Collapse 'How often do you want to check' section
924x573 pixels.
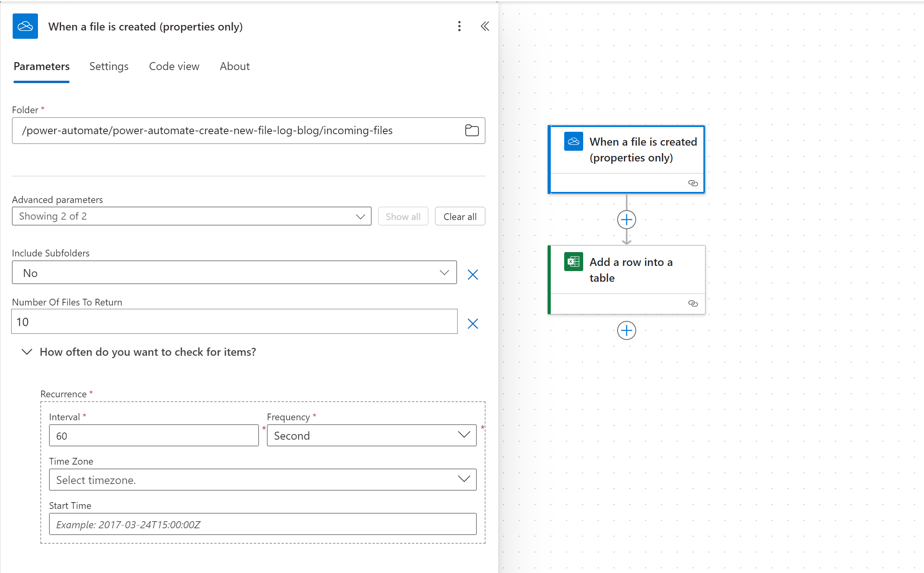tap(27, 352)
